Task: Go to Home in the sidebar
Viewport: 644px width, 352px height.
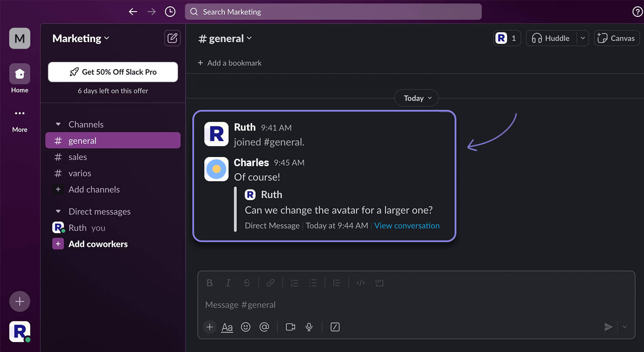Action: [x=20, y=79]
